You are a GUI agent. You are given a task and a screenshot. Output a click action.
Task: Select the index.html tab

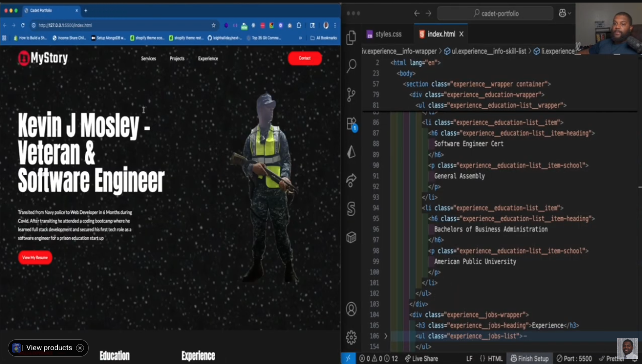[x=441, y=34]
